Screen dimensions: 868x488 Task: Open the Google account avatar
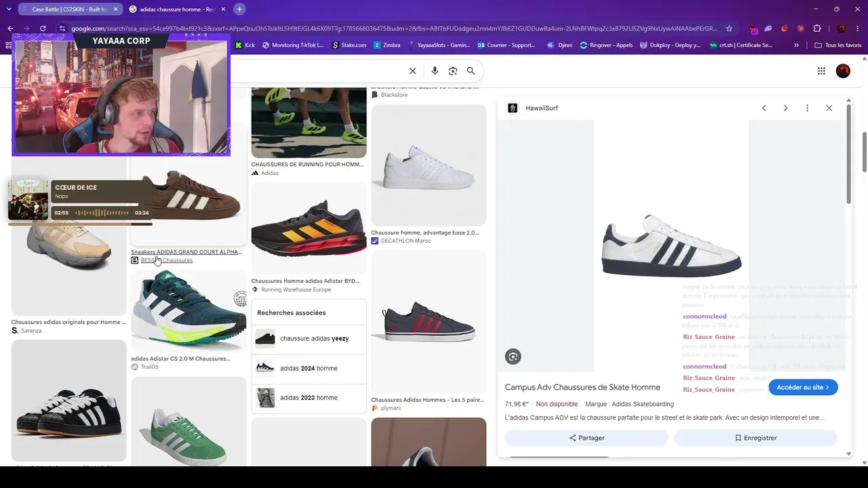(843, 70)
